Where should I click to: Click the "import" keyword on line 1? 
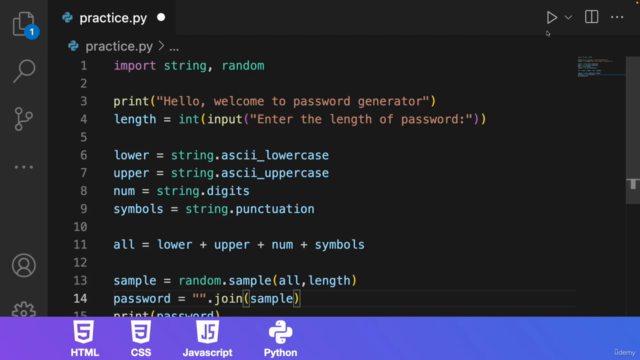[135, 66]
